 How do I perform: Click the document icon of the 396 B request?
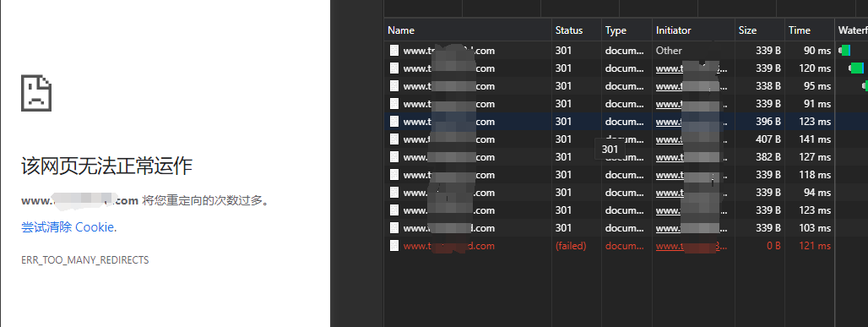(x=394, y=122)
